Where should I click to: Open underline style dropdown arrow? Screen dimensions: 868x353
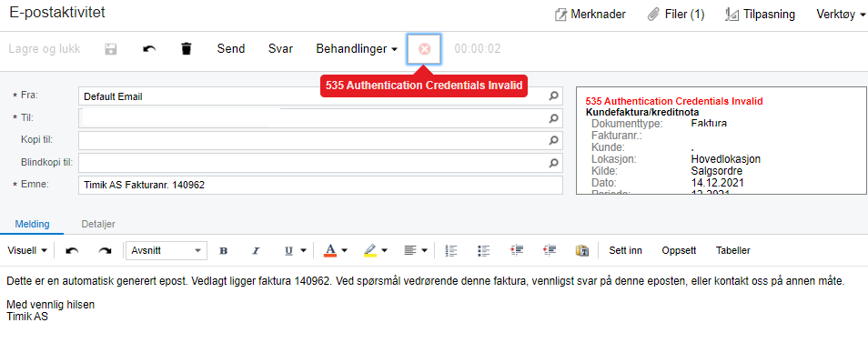pos(303,250)
